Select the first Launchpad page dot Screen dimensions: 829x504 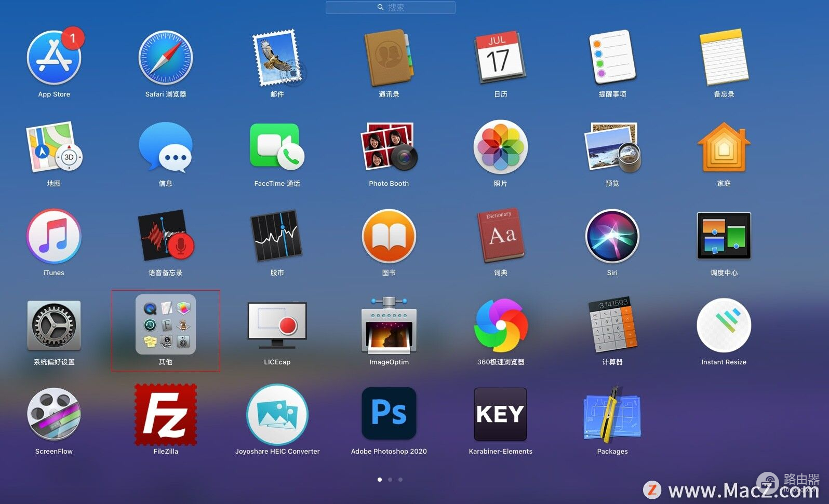coord(380,480)
